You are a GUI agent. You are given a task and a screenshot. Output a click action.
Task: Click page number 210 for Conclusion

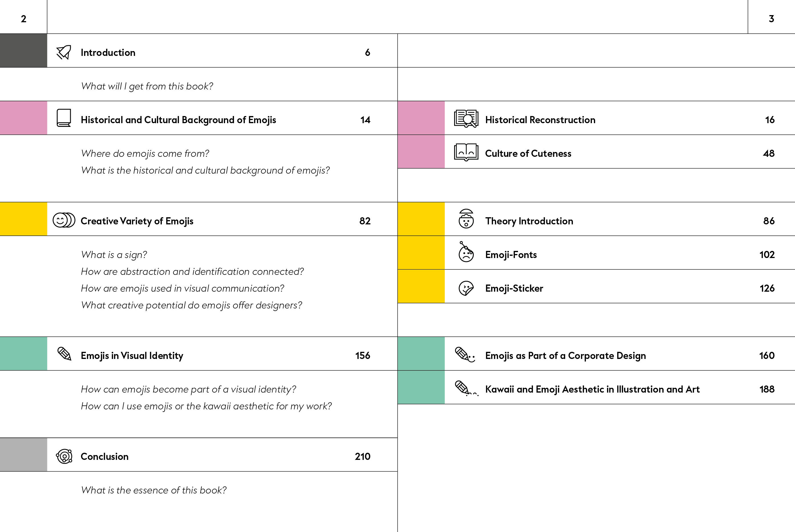[362, 456]
